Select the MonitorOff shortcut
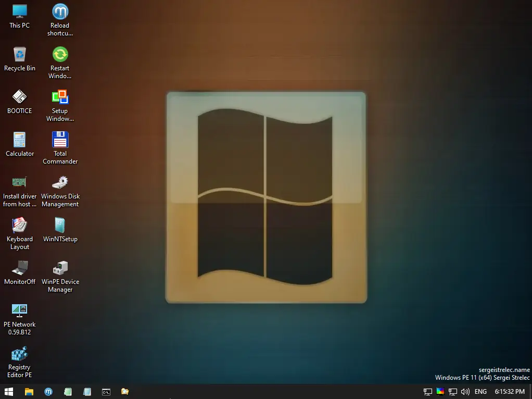 [x=19, y=272]
